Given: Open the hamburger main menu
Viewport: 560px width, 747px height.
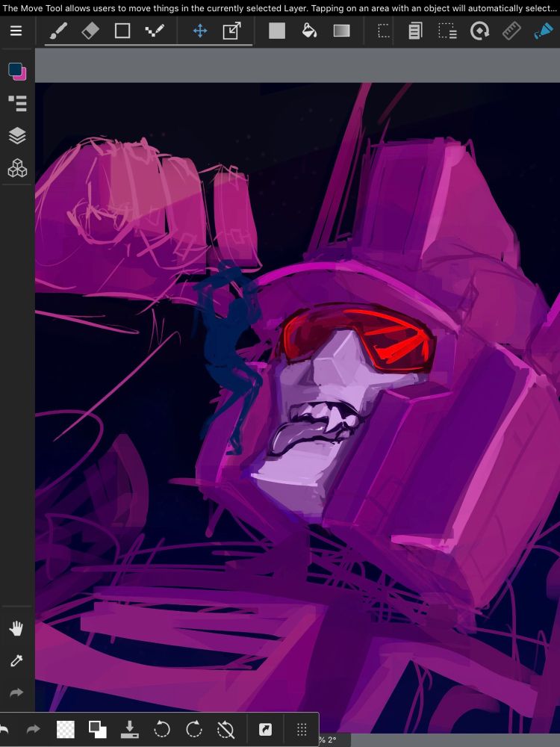Looking at the screenshot, I should coord(16,31).
